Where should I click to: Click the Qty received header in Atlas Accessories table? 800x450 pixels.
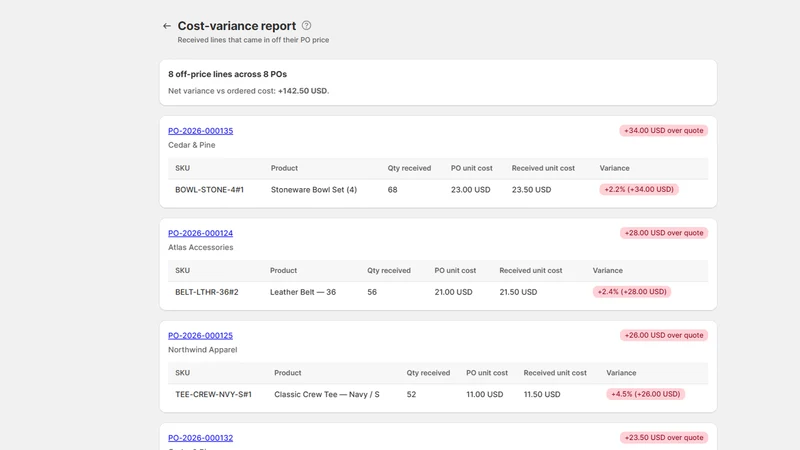coord(389,270)
